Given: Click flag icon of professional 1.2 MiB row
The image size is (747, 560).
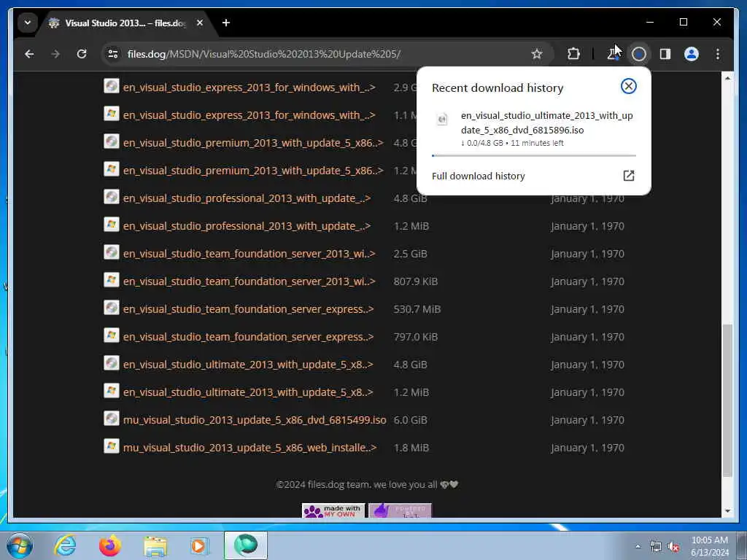Looking at the screenshot, I should tap(112, 224).
